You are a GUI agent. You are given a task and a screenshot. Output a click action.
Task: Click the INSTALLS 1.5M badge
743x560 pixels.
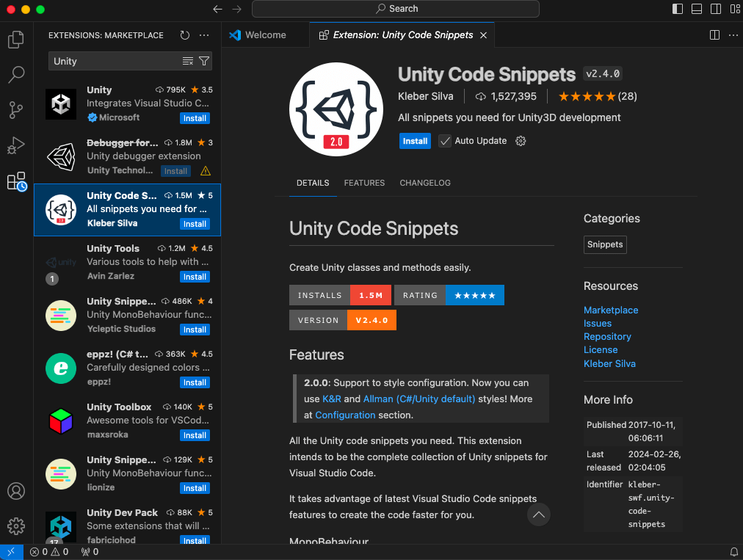point(340,295)
